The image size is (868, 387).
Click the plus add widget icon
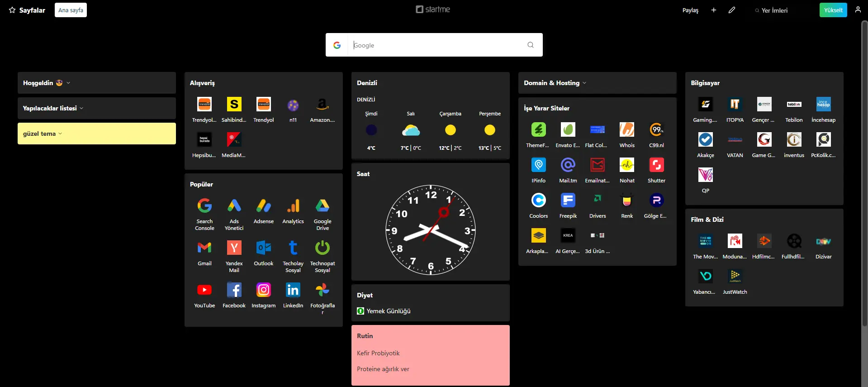(714, 10)
